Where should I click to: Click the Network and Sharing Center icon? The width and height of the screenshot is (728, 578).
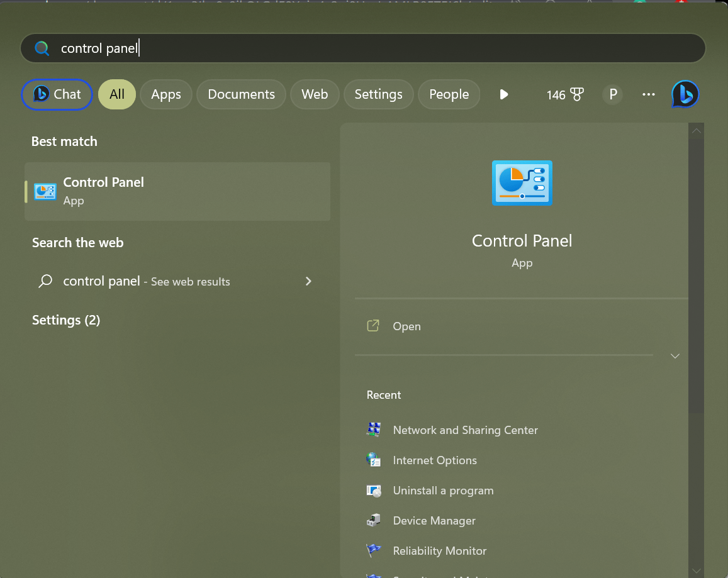(x=374, y=430)
